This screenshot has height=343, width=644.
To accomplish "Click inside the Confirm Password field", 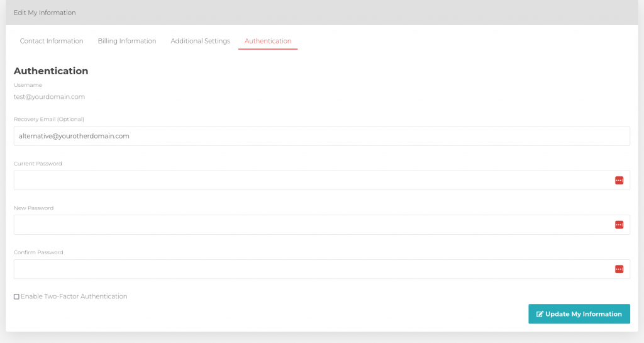I will (x=308, y=269).
